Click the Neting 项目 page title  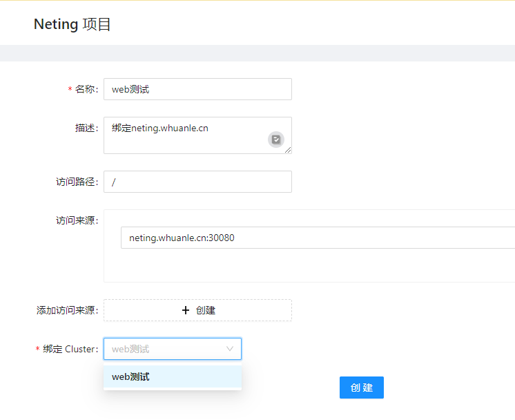click(x=72, y=24)
